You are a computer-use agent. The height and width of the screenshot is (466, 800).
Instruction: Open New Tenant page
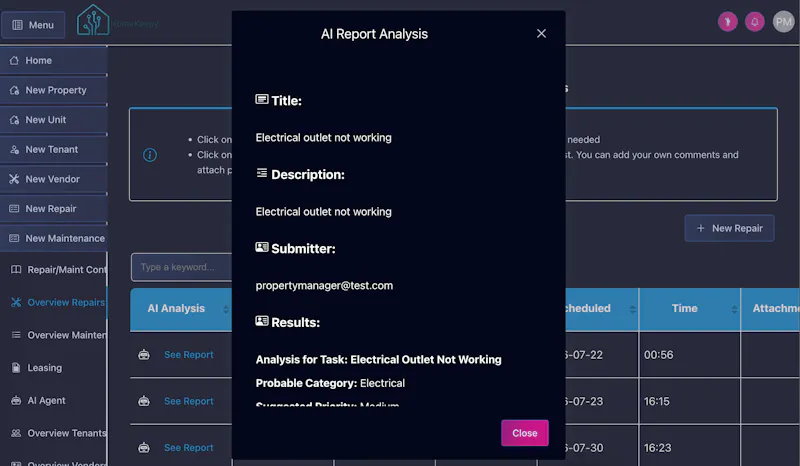[x=54, y=149]
